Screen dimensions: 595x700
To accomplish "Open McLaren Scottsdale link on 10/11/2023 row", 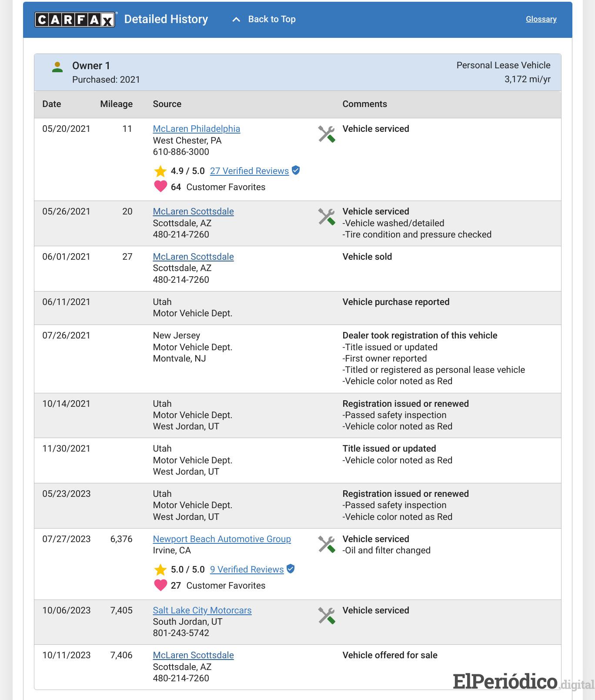I will tap(193, 655).
